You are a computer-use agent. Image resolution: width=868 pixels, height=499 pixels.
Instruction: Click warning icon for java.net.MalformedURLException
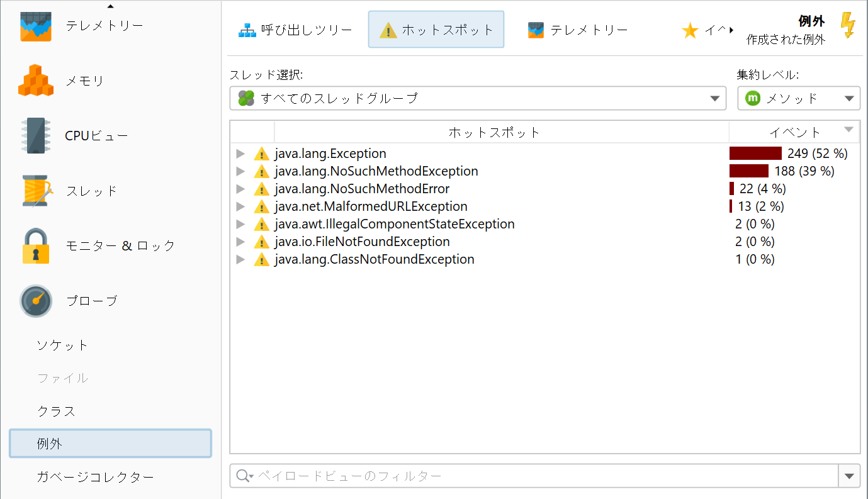click(x=261, y=206)
